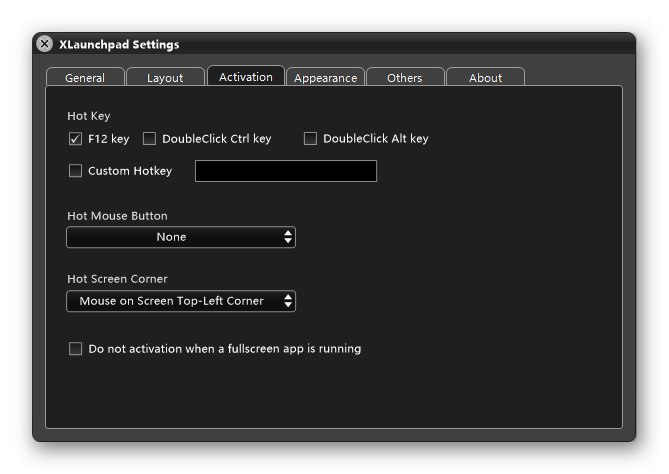Close the XLaunchpad Settings window
The height and width of the screenshot is (474, 669).
pos(44,44)
